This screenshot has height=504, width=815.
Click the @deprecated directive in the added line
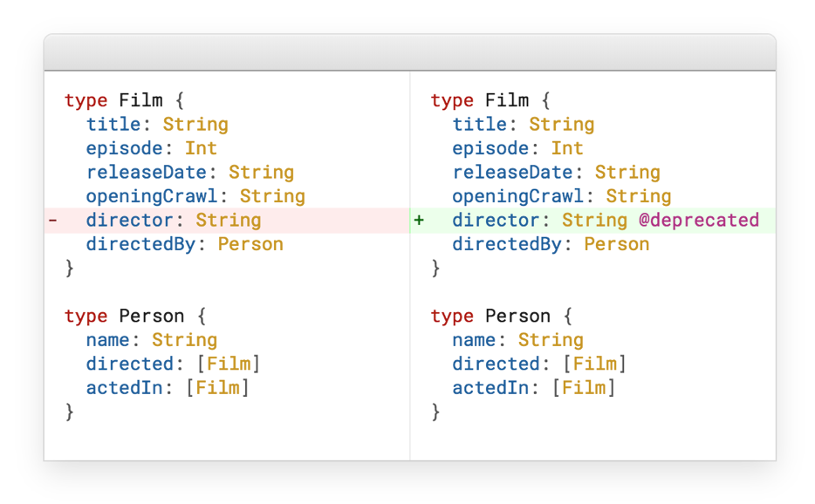[698, 221]
